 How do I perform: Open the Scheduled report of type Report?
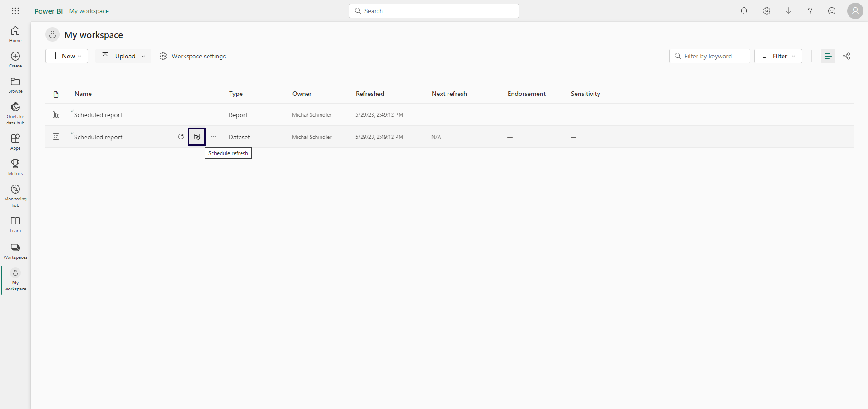(98, 115)
